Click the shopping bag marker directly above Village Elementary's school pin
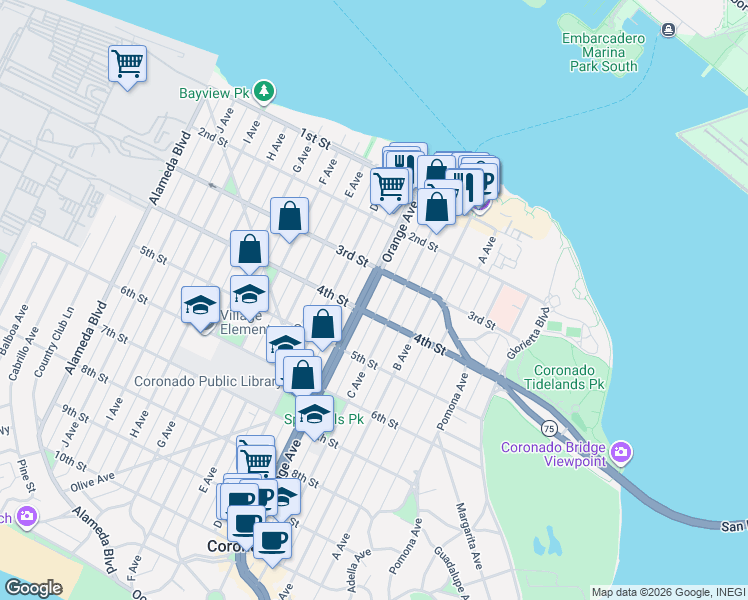748x600 pixels. 249,248
